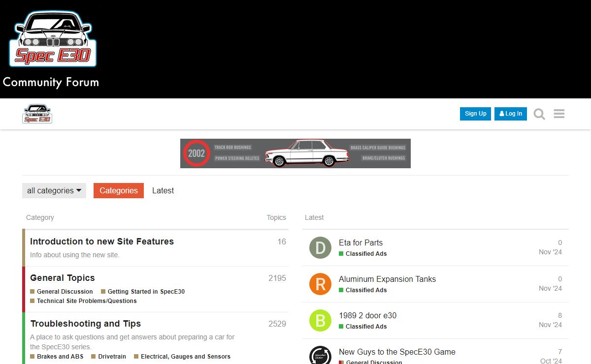Click the search magnifier icon
Image resolution: width=591 pixels, height=364 pixels.
click(539, 114)
